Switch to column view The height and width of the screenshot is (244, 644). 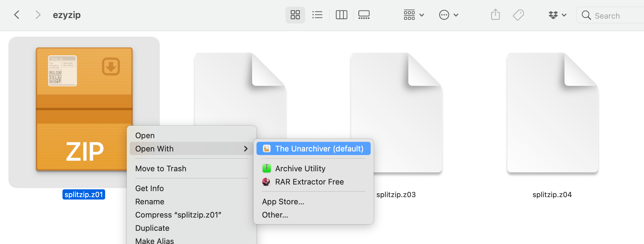[x=342, y=15]
